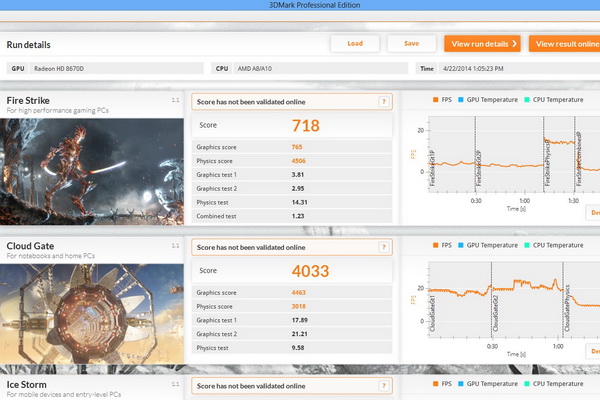Select Fire Strike Graphics test 2 value 2.95
This screenshot has height=400, width=600.
tap(298, 188)
